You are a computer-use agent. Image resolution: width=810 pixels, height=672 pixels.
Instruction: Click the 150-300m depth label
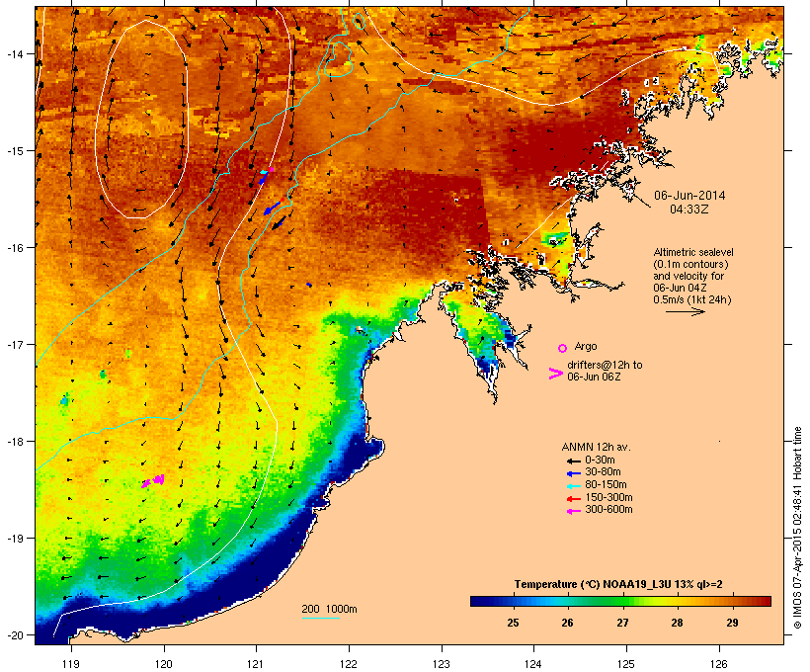pyautogui.click(x=608, y=497)
